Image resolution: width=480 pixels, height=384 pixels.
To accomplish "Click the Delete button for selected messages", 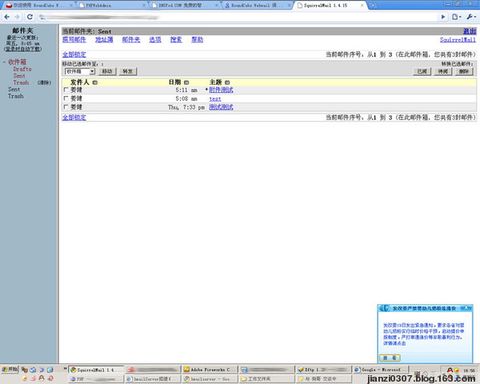I will point(464,71).
